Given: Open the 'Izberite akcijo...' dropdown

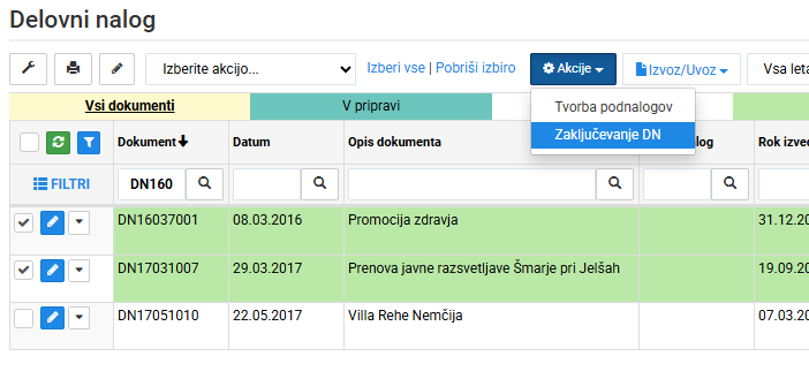Looking at the screenshot, I should tap(250, 69).
